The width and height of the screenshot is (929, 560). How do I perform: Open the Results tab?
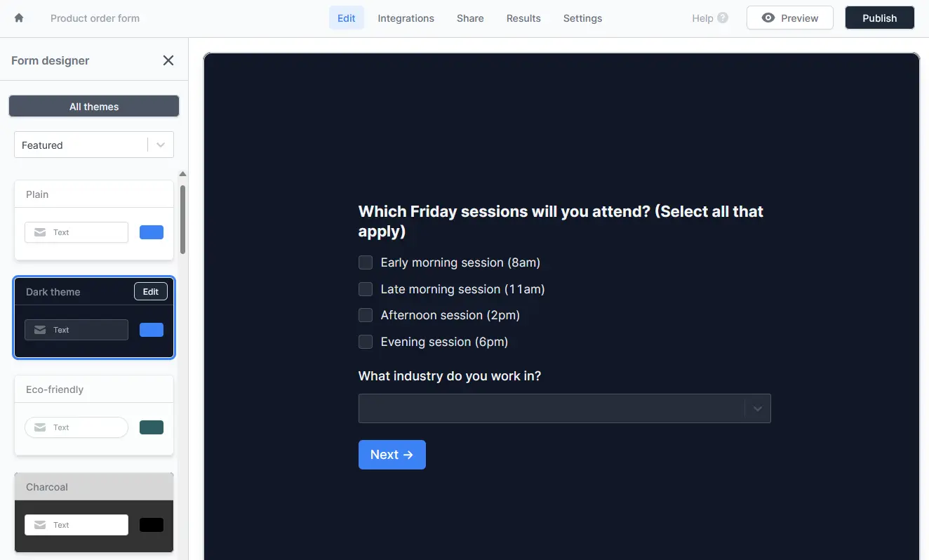click(x=523, y=18)
